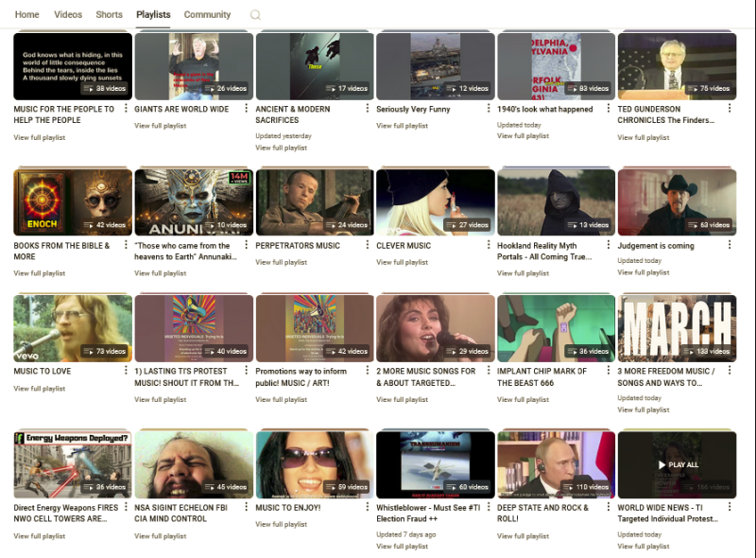Click the 1) LASTING TI'S PROTEST MUSIC title
756x558 pixels.
(x=186, y=377)
